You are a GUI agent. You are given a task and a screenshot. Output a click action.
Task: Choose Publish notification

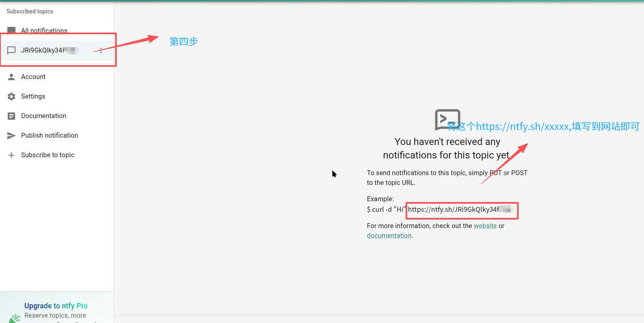57,135
